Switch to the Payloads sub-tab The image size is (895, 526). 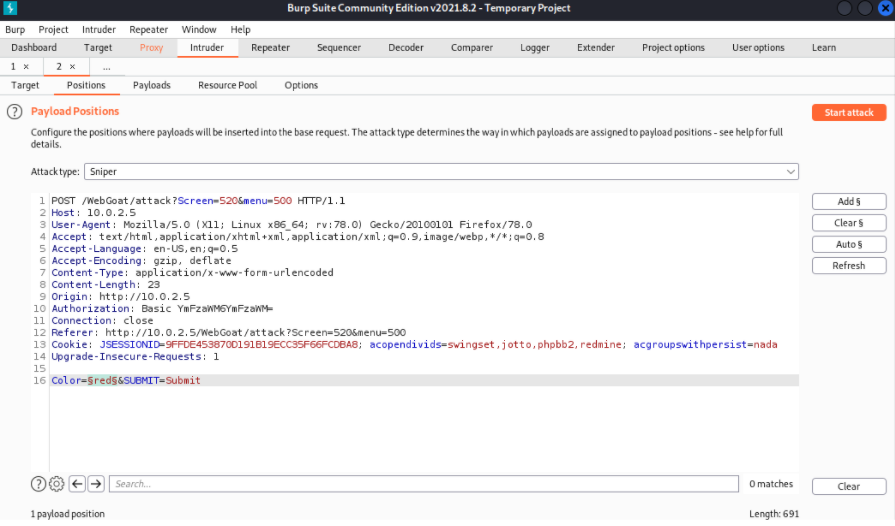[x=152, y=86]
